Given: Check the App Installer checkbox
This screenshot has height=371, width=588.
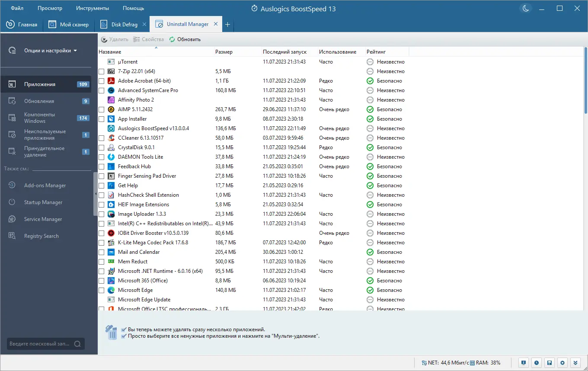Looking at the screenshot, I should pyautogui.click(x=102, y=119).
